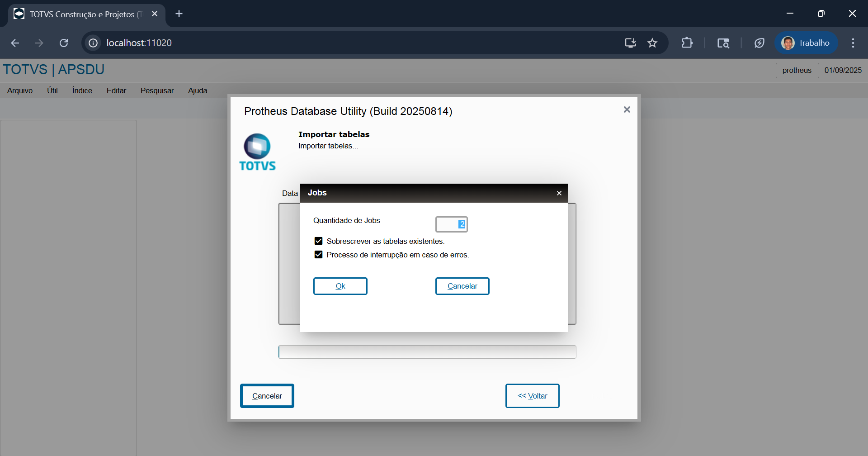Image resolution: width=868 pixels, height=456 pixels.
Task: Reload the localhost page
Action: 64,43
